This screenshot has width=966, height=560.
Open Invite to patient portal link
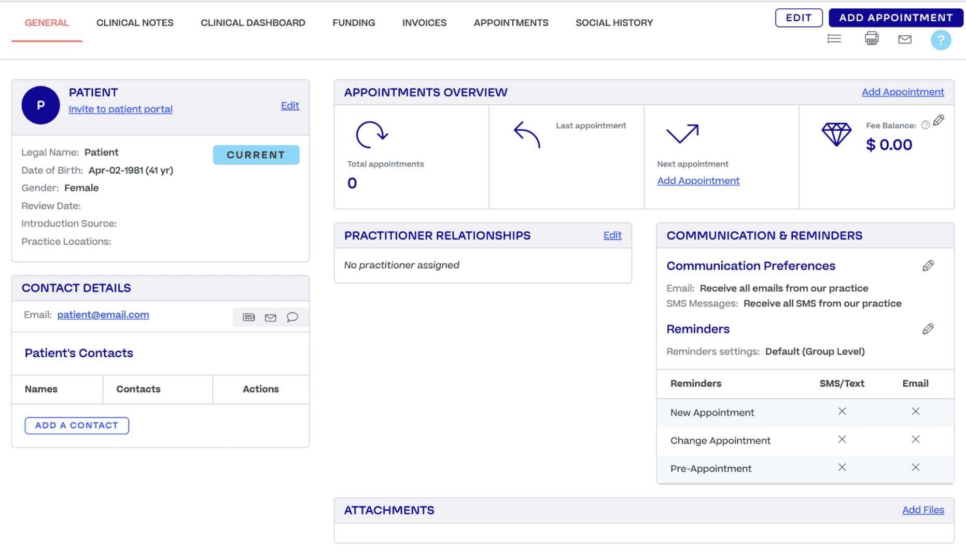pyautogui.click(x=120, y=109)
